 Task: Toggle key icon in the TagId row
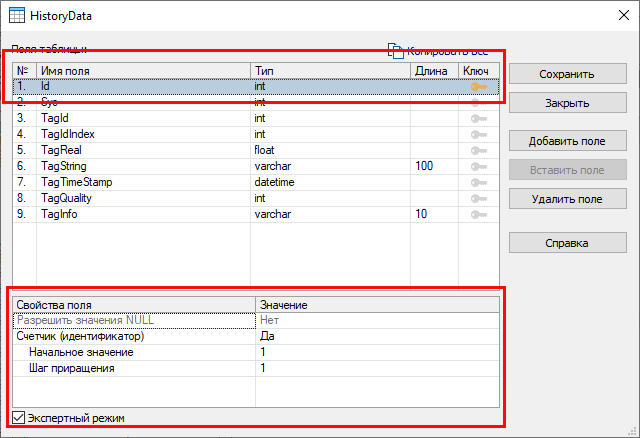pyautogui.click(x=478, y=118)
